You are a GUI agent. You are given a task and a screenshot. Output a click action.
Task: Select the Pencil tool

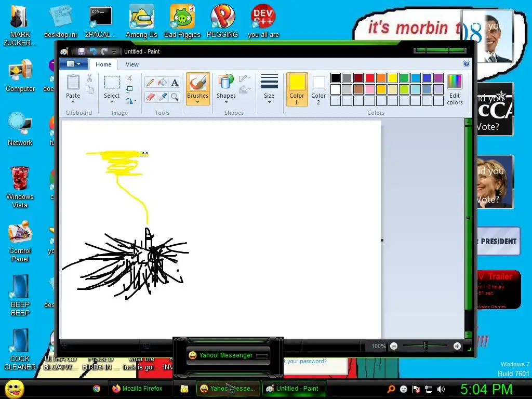coord(150,83)
